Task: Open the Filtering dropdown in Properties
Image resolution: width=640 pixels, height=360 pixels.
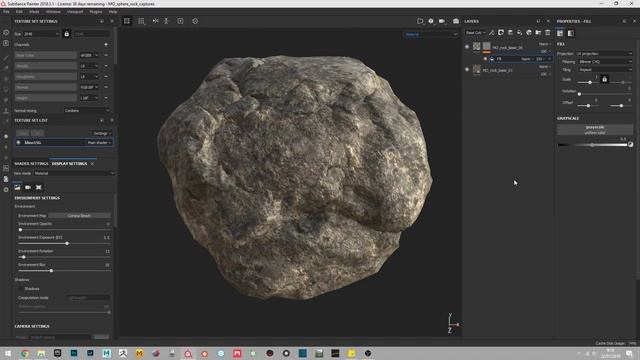Action: [x=605, y=62]
